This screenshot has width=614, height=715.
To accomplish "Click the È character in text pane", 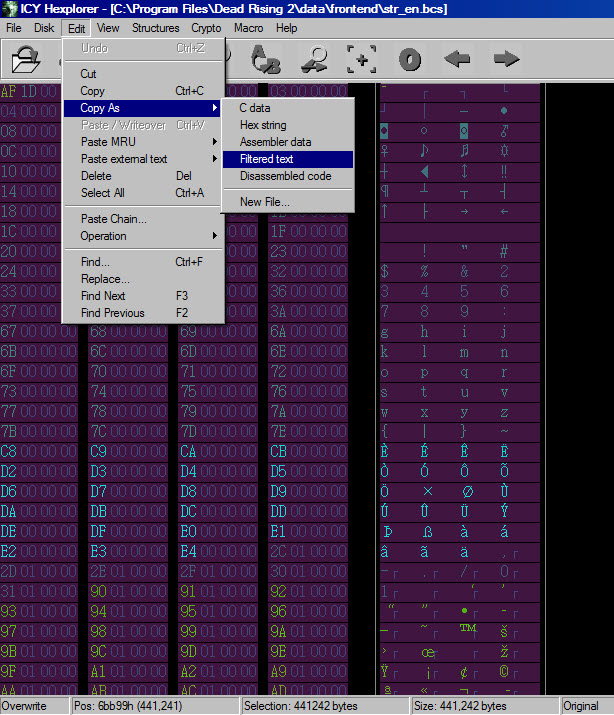I will coord(384,451).
